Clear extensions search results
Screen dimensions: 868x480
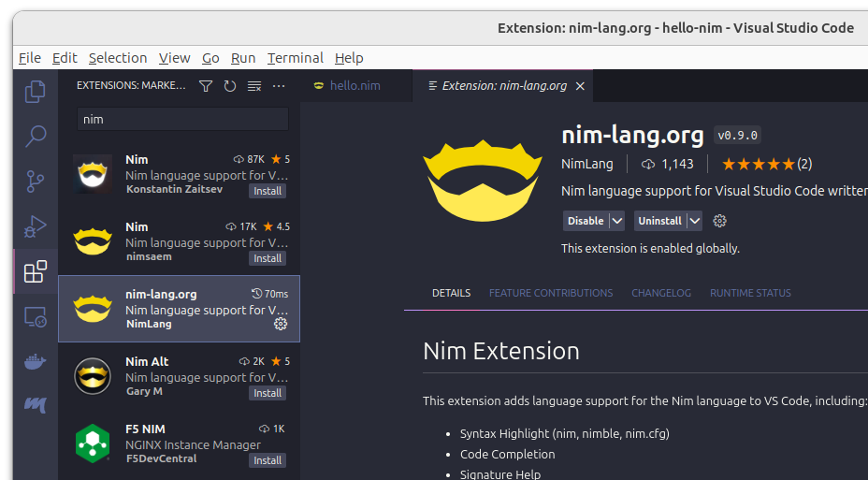(254, 86)
